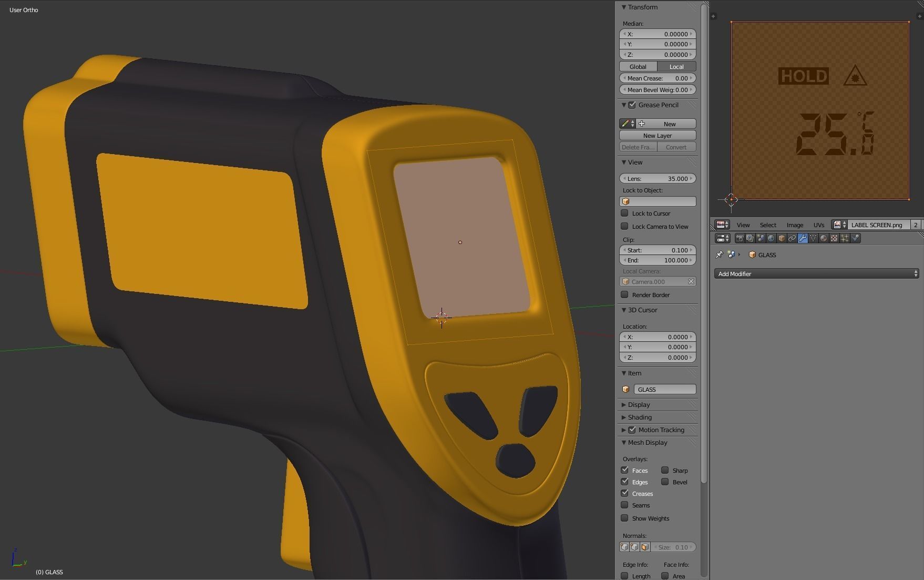924x580 pixels.
Task: Expand the Display panel
Action: click(624, 404)
